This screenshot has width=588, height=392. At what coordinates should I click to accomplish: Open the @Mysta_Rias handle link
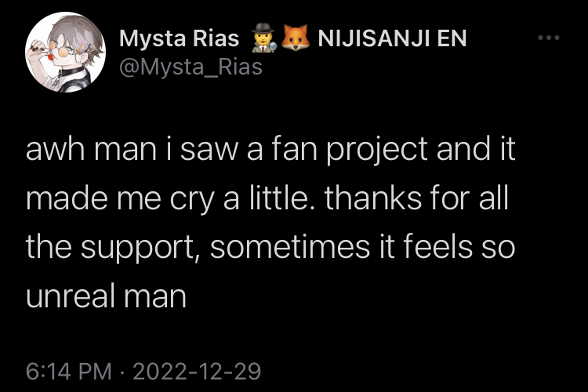pyautogui.click(x=191, y=67)
